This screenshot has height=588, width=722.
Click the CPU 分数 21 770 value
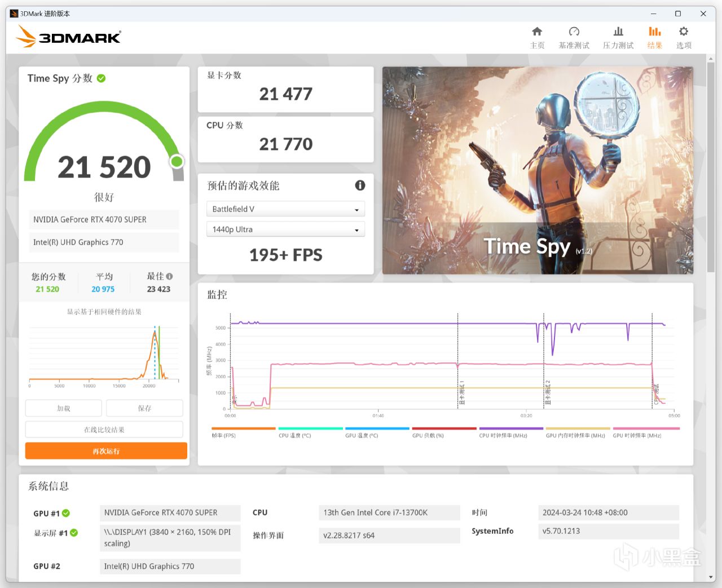(285, 144)
